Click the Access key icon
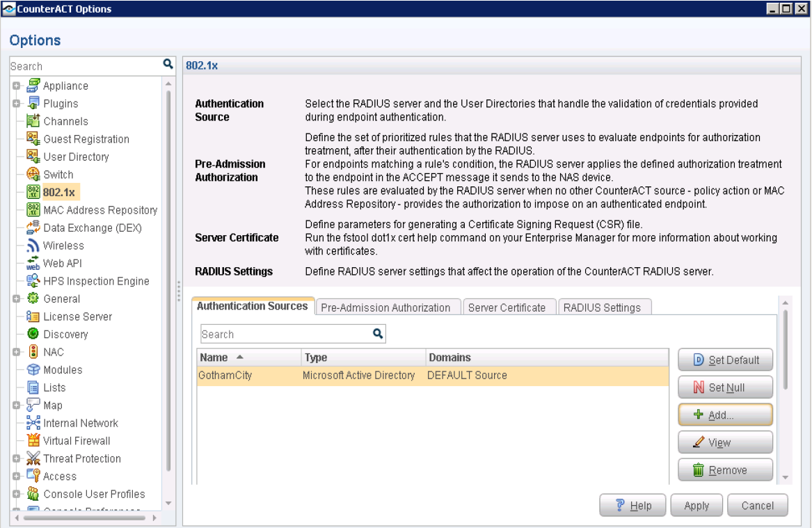The width and height of the screenshot is (812, 528). 33,477
